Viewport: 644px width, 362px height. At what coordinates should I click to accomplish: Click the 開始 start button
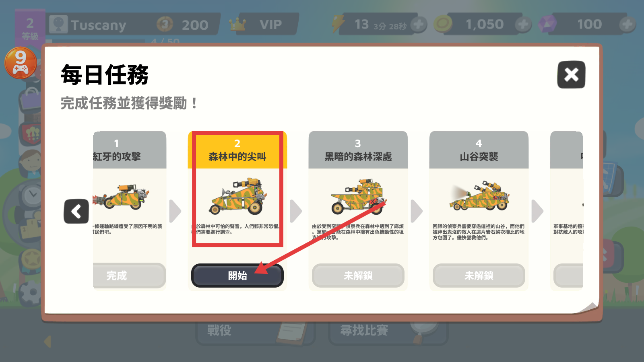[237, 276]
